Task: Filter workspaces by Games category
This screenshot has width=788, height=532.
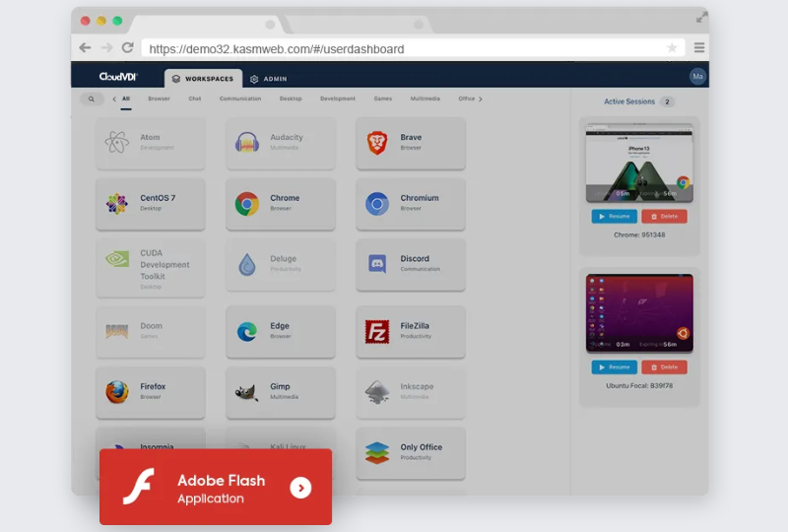Action: [383, 100]
